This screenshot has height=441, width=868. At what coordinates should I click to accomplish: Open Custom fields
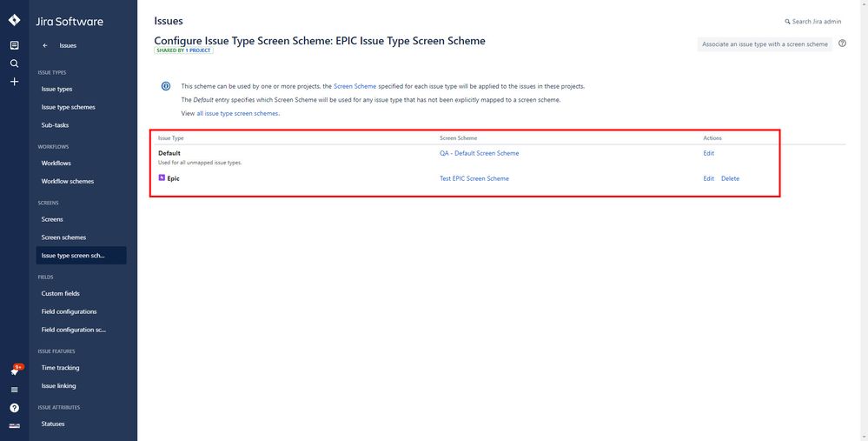pos(60,293)
